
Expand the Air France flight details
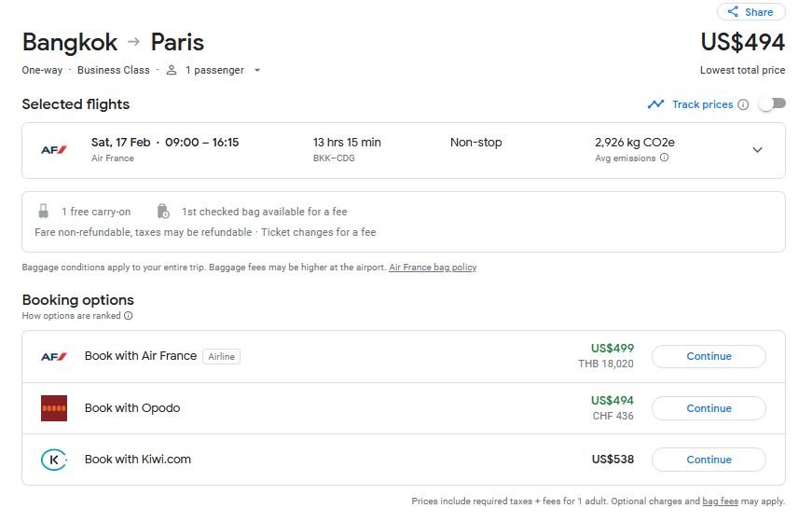click(757, 150)
